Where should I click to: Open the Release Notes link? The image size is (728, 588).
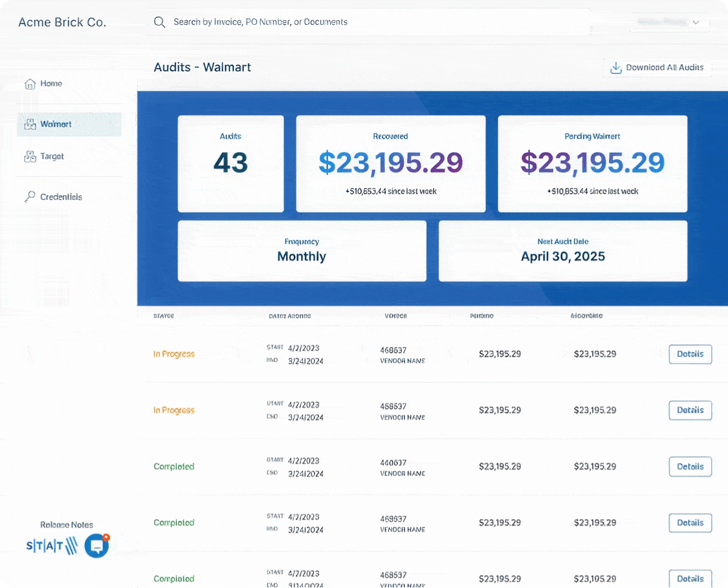66,525
